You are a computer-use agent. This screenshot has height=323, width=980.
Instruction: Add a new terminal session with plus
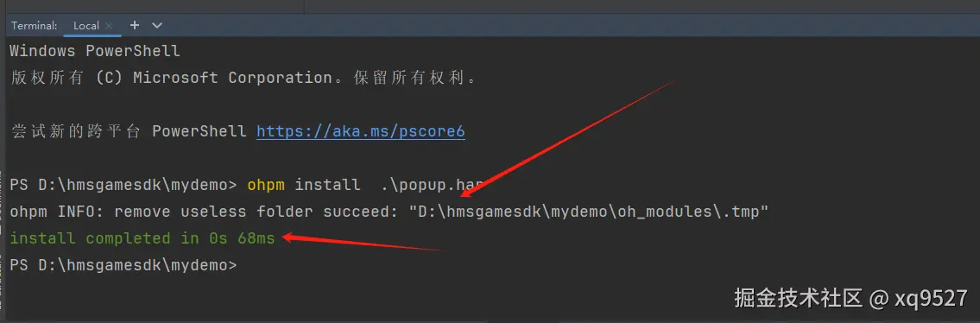pos(134,25)
